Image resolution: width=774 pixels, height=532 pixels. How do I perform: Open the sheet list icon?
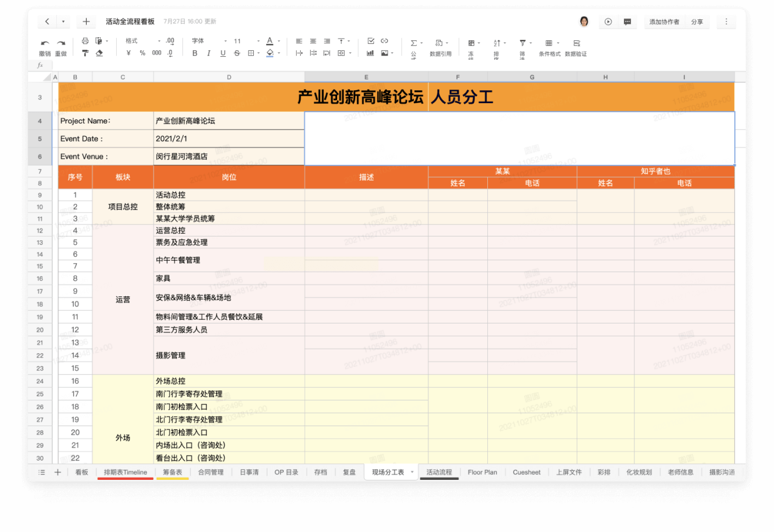point(41,472)
